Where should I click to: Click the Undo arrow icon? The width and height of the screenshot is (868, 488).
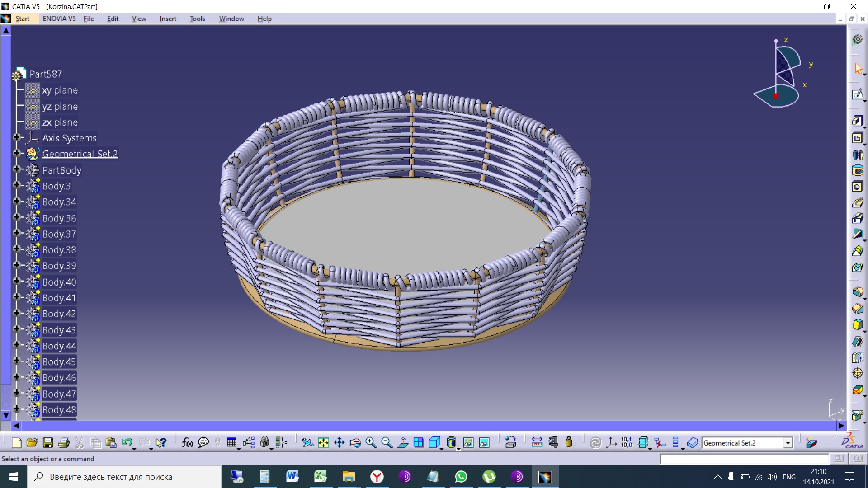127,443
